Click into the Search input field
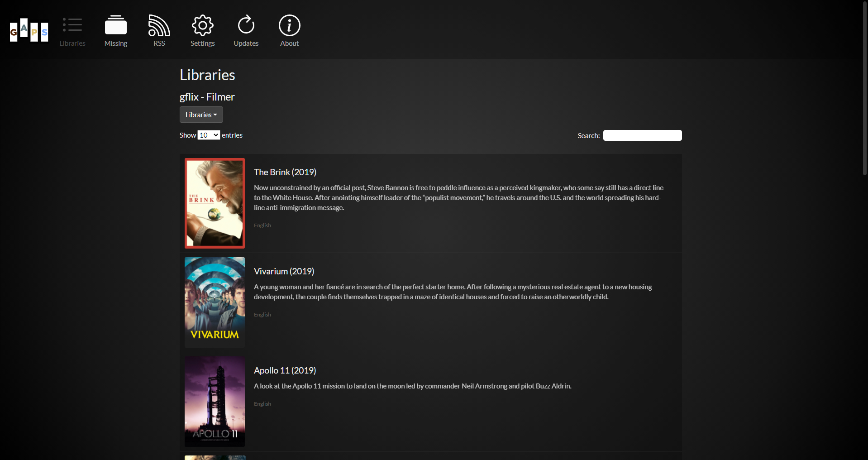The height and width of the screenshot is (460, 868). click(x=642, y=135)
